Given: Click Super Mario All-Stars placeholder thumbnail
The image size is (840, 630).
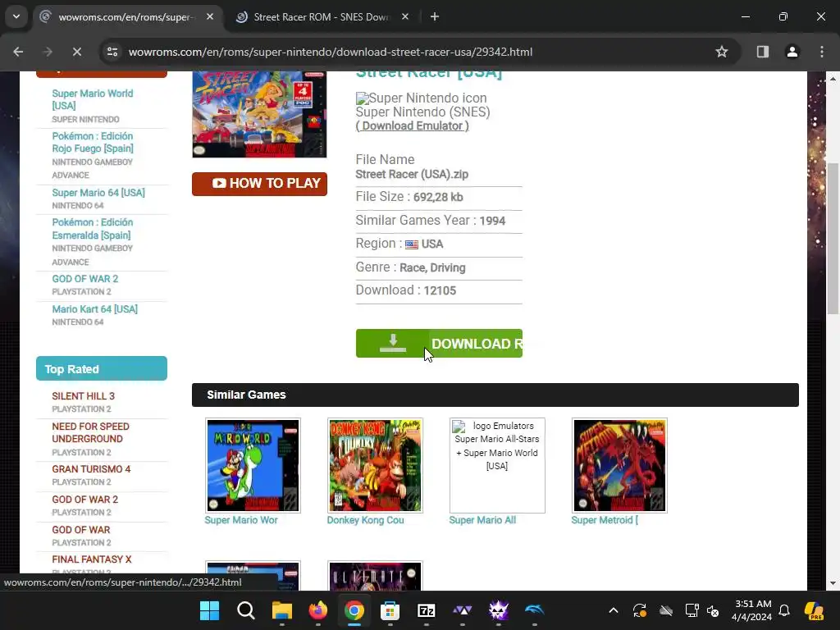Looking at the screenshot, I should [x=497, y=466].
